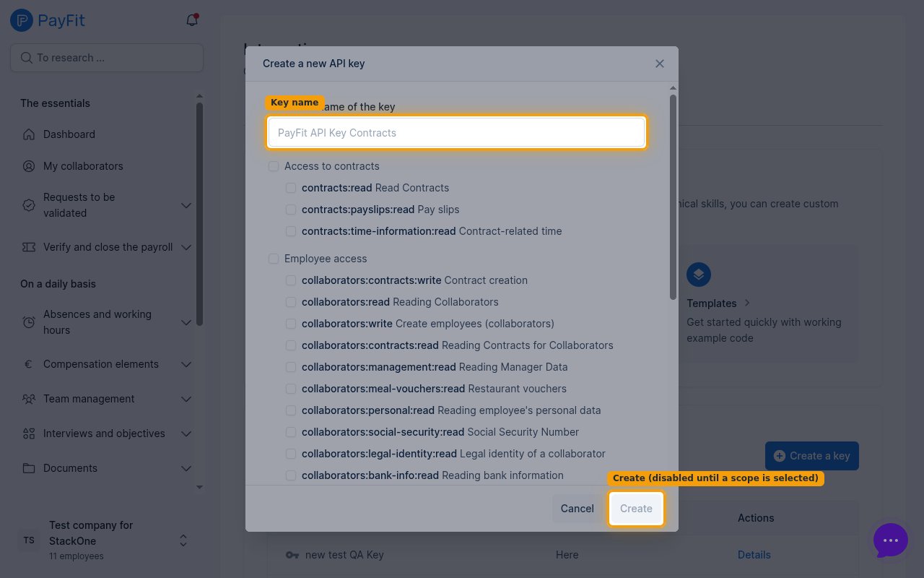Focus the key name input field

pyautogui.click(x=456, y=133)
